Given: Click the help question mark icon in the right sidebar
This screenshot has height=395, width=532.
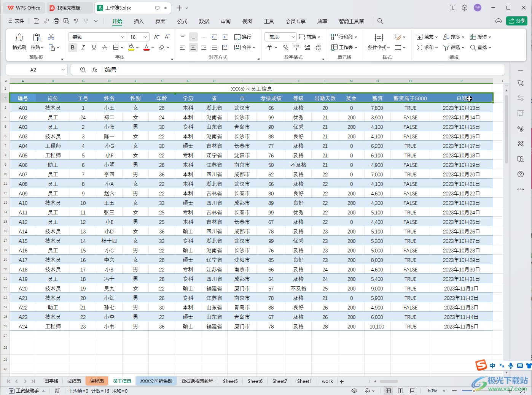Looking at the screenshot, I should click(x=521, y=174).
